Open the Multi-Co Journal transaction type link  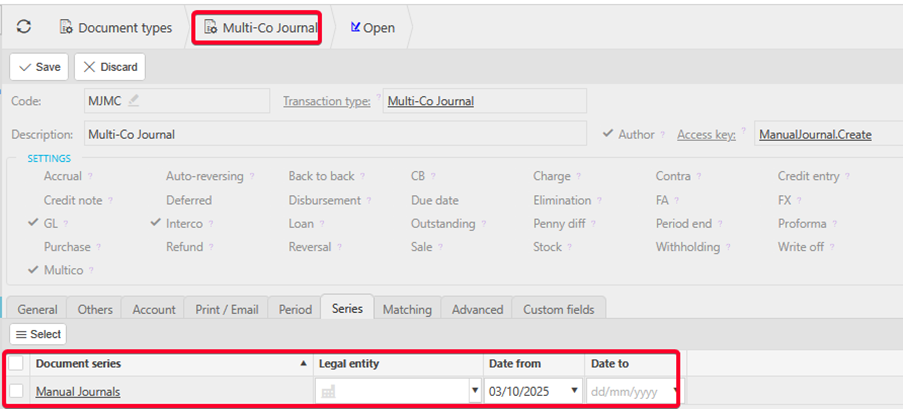431,101
